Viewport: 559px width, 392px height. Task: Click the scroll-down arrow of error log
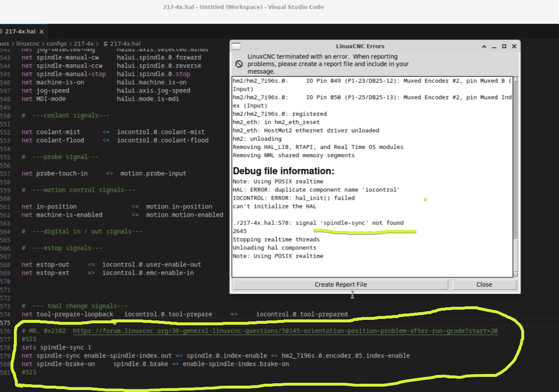[516, 275]
